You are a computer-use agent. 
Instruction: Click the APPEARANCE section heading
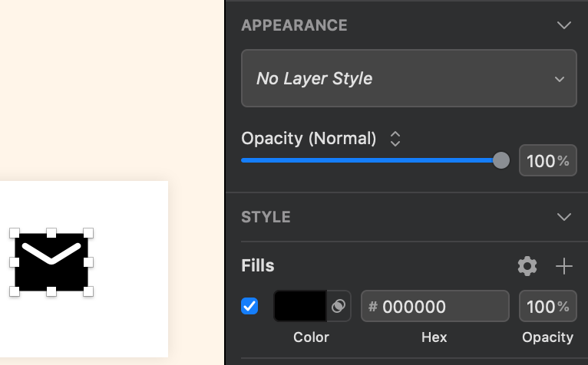294,25
